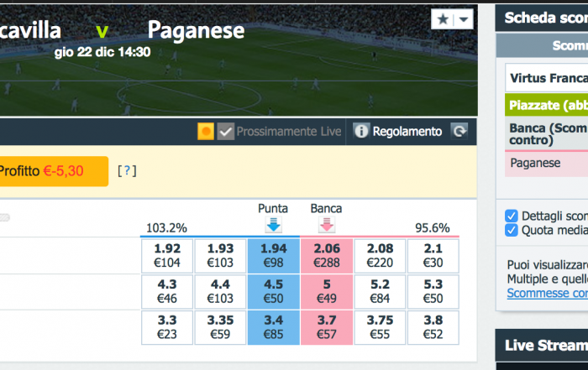This screenshot has width=588, height=370.
Task: Open the [?] profit help link
Action: click(x=127, y=171)
